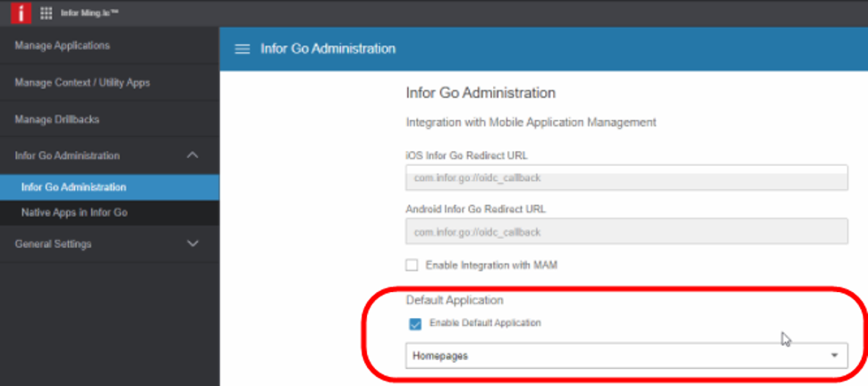Select Manage Drillbacks menu item
Screen dimensions: 868x386
(x=57, y=119)
